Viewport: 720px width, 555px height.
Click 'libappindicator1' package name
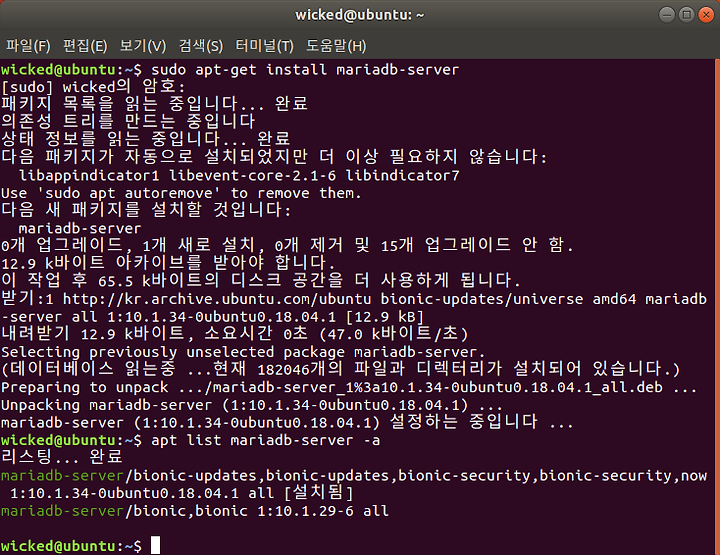(89, 176)
